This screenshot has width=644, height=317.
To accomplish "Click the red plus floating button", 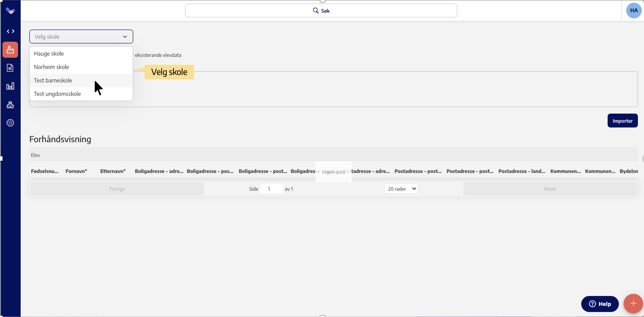I will coord(633,304).
